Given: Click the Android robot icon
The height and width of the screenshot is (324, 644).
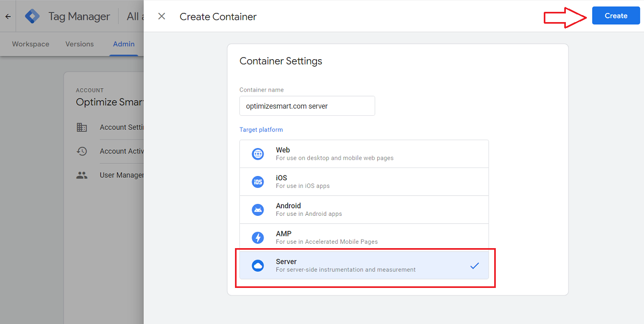Looking at the screenshot, I should tap(258, 210).
